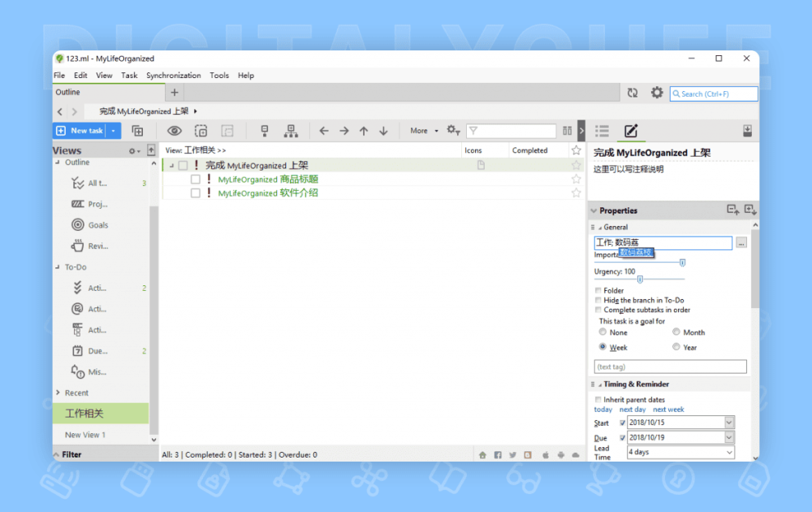The width and height of the screenshot is (812, 512).
Task: Click the dashed-square add icon in the toolbar
Action: [201, 131]
